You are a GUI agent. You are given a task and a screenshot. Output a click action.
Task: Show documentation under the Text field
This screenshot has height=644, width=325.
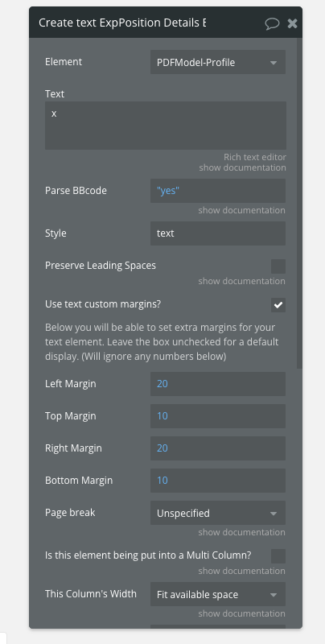click(242, 167)
